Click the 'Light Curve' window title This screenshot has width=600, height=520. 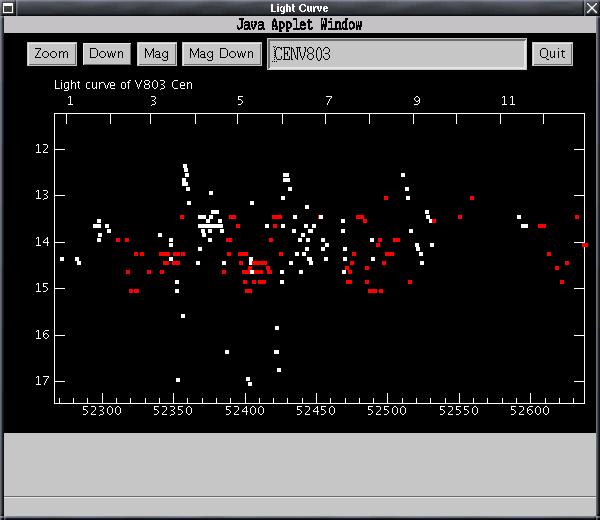[x=299, y=8]
